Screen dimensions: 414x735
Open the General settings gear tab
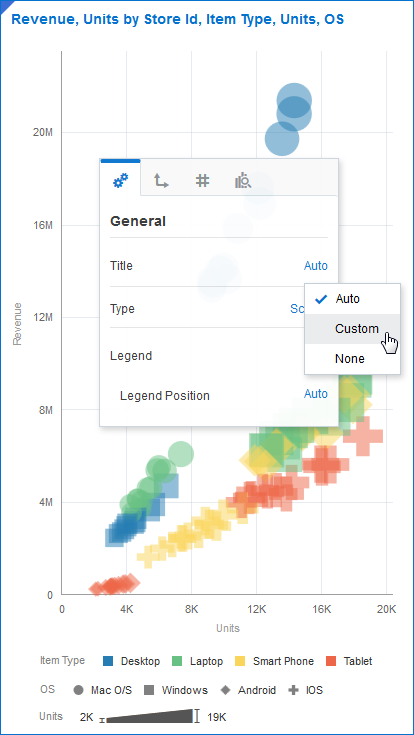tap(120, 180)
